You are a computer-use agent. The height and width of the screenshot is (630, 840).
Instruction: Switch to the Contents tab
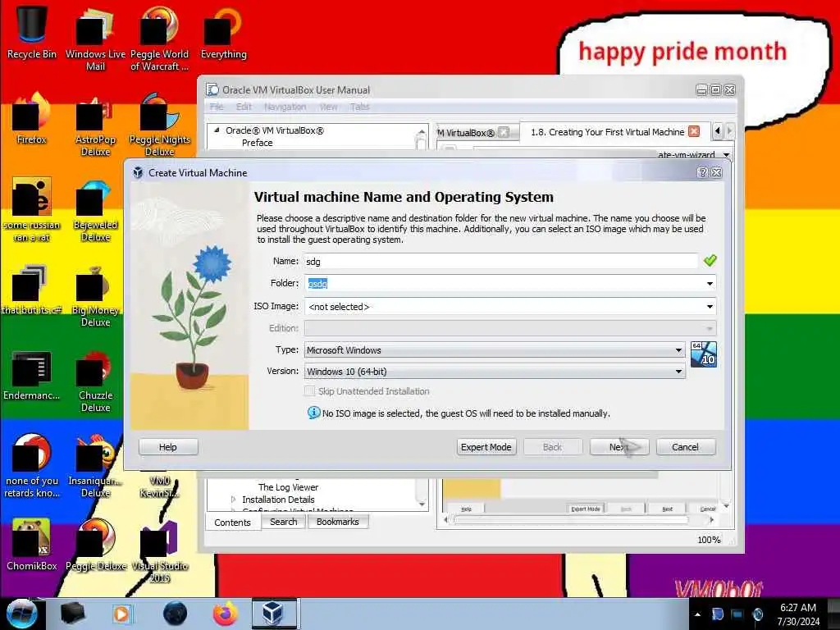coord(232,523)
